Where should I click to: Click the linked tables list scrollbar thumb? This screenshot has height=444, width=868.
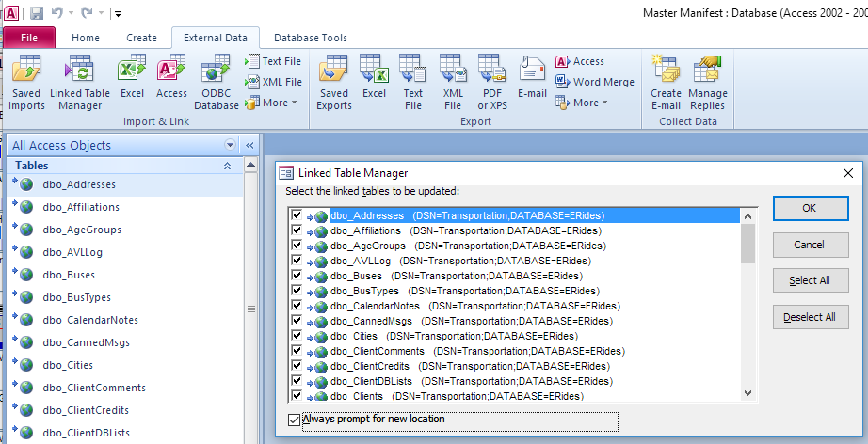click(747, 244)
